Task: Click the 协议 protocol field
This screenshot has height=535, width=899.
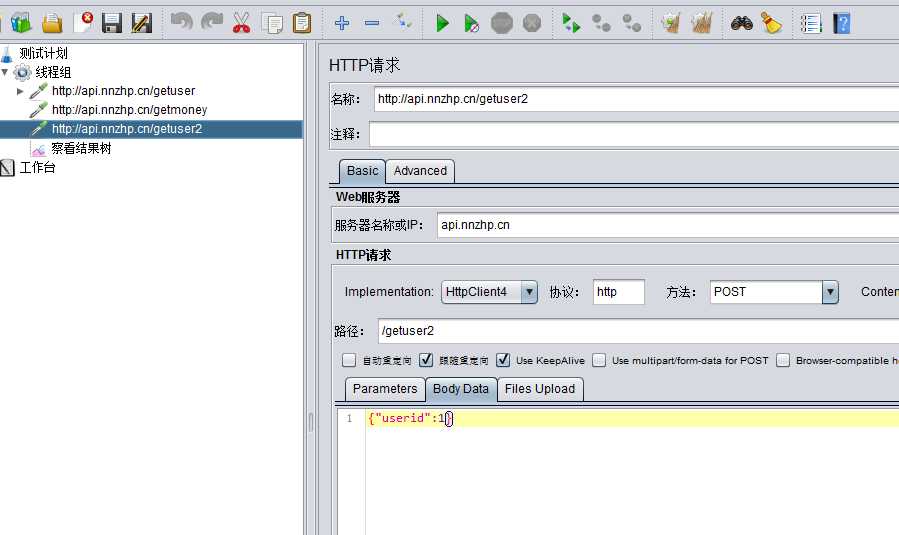Action: [619, 292]
